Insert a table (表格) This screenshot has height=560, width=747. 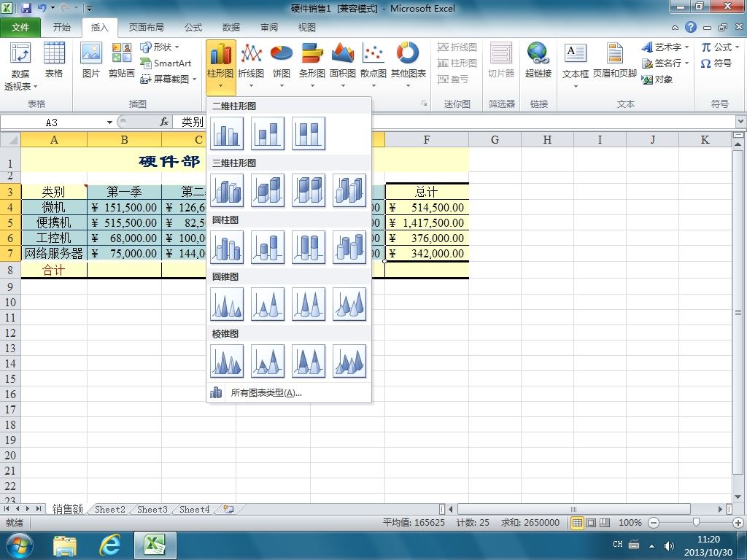point(54,61)
